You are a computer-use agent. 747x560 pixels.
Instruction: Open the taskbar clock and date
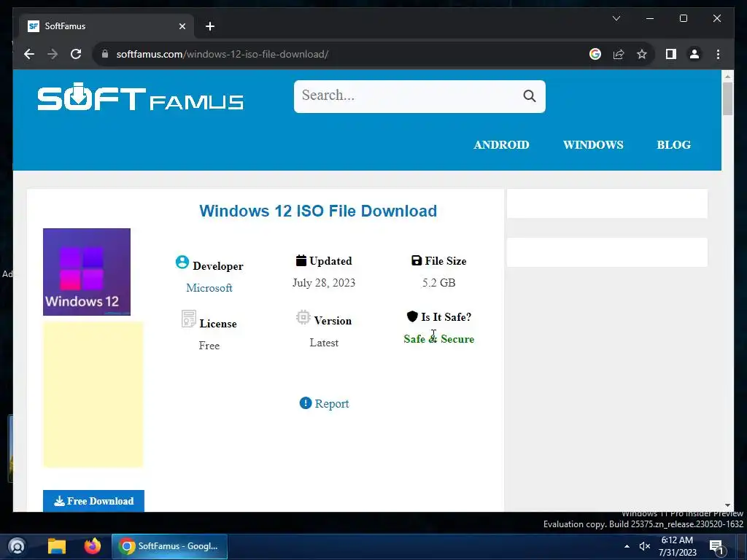(677, 546)
